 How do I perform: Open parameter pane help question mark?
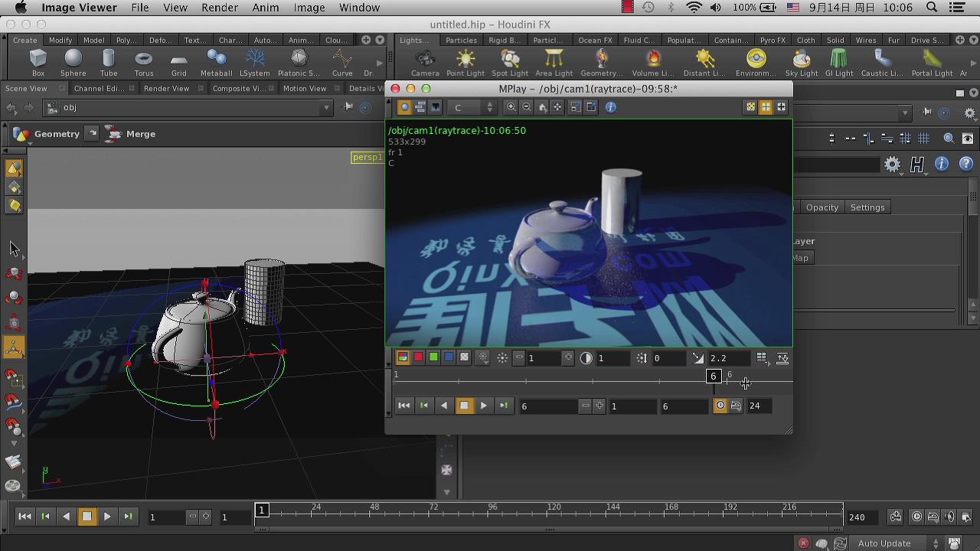tap(966, 164)
